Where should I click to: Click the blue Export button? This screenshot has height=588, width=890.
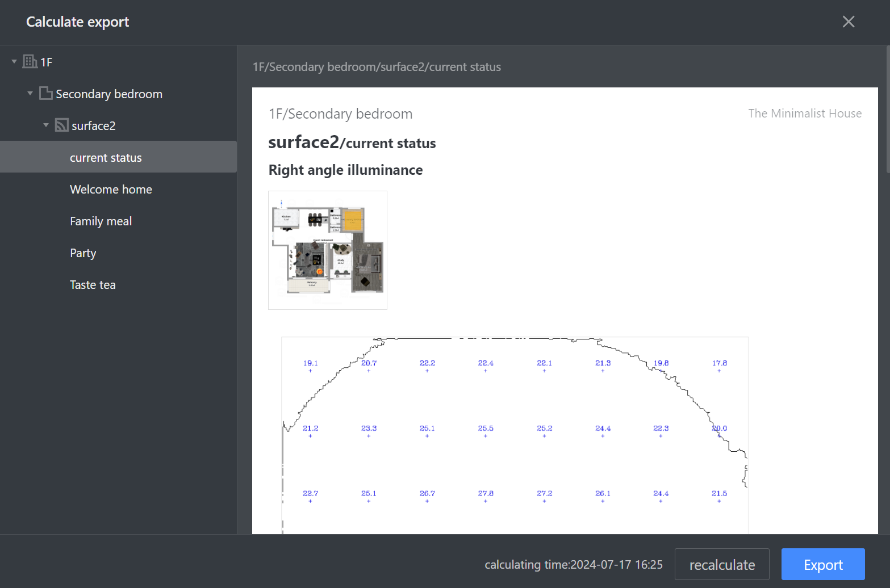(822, 564)
